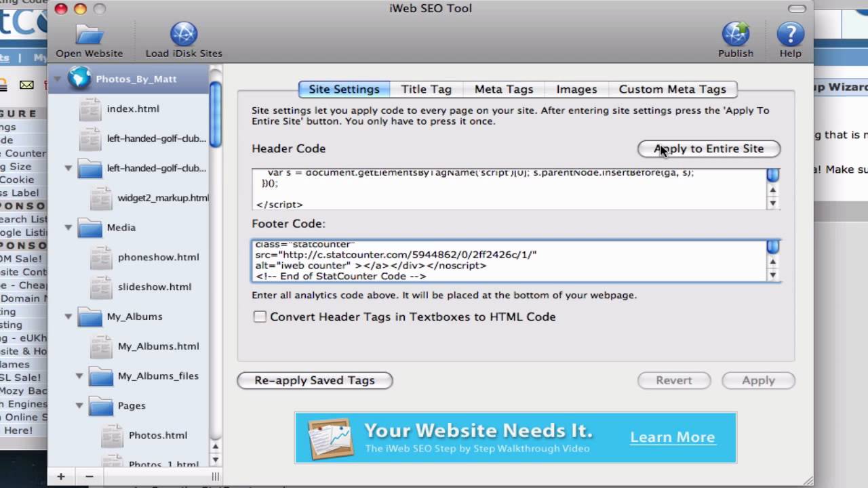Click the envelope icon in background window
The height and width of the screenshot is (488, 868).
[x=26, y=85]
